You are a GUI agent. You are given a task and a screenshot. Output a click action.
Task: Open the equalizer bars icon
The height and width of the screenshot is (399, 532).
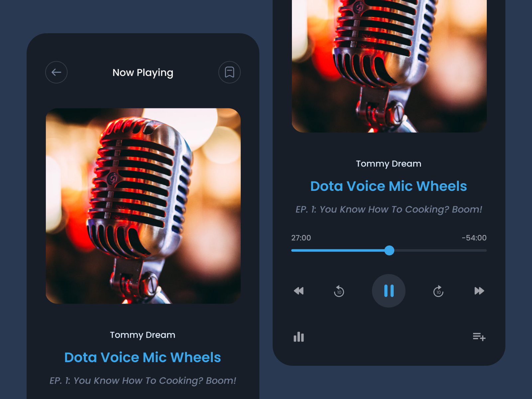299,337
